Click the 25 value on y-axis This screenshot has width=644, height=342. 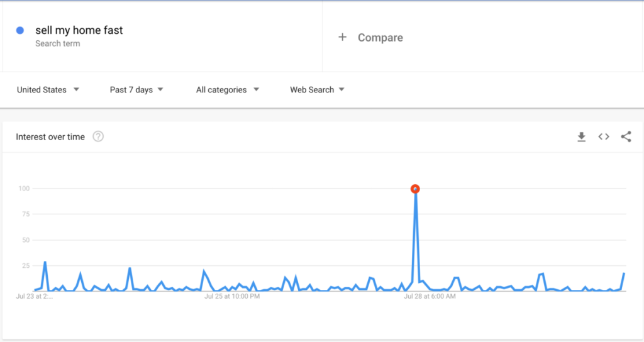(26, 266)
